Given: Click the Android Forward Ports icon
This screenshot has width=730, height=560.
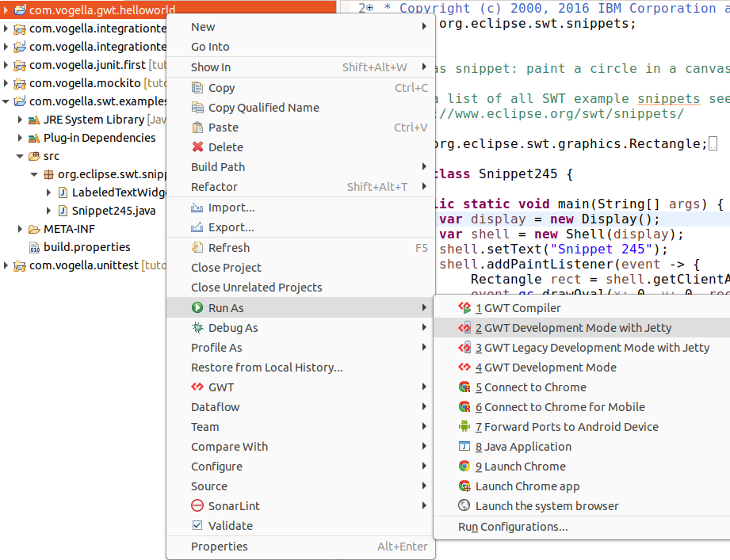Looking at the screenshot, I should pos(464,426).
